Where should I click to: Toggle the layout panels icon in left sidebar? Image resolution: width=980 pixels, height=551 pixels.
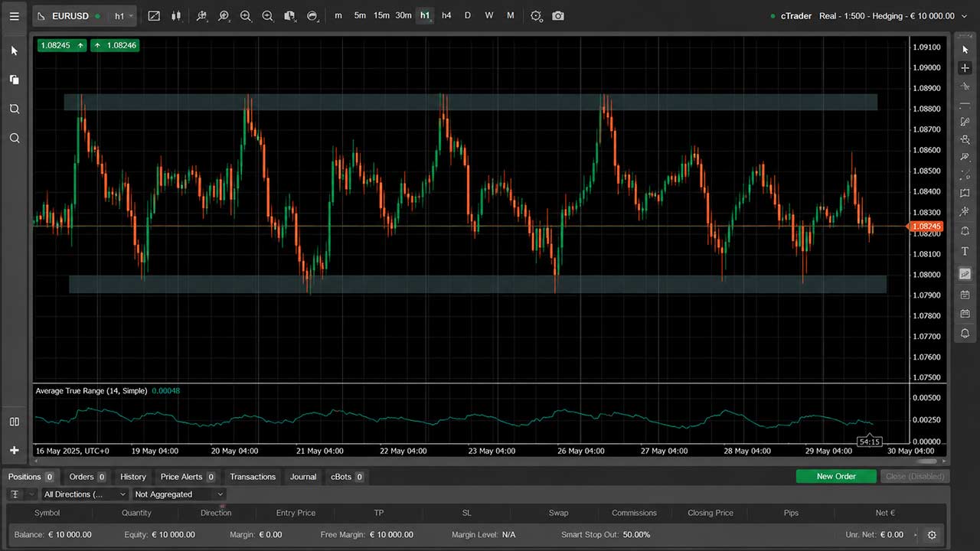pos(14,422)
